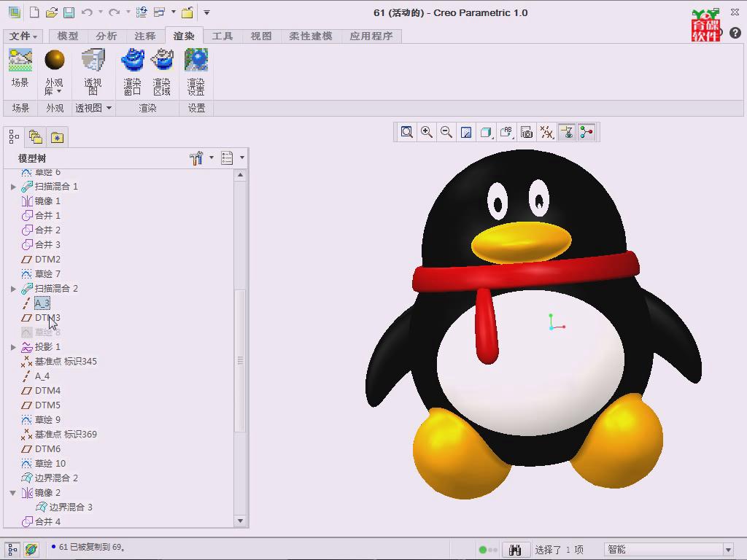Click the Redo arrow icon
Screen dimensions: 747x560
[115, 12]
